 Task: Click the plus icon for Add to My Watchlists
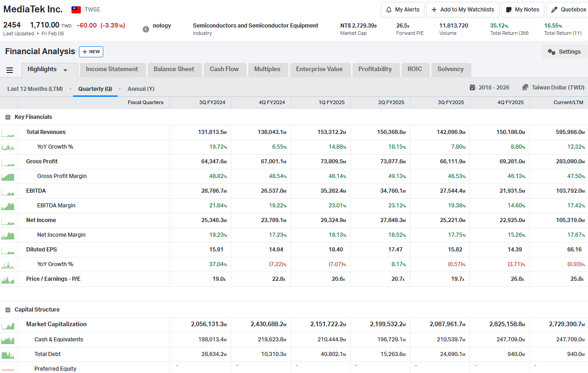click(x=434, y=10)
